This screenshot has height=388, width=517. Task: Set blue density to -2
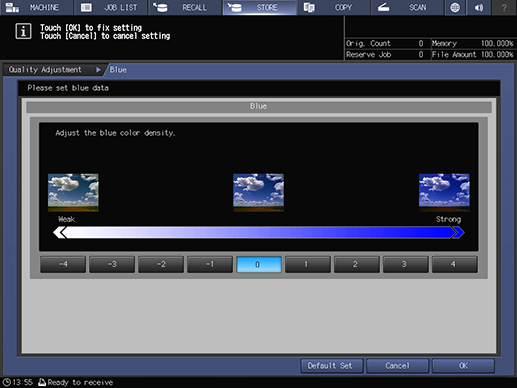pyautogui.click(x=161, y=264)
